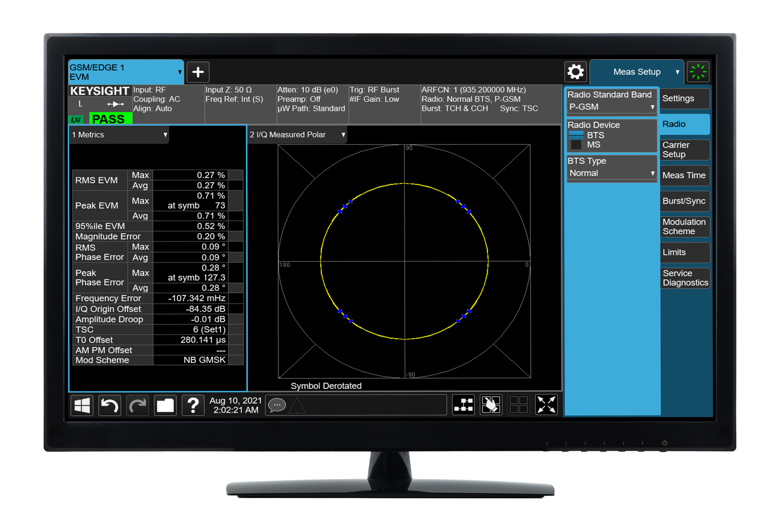This screenshot has height=532, width=782.
Task: Open the BTS Type Normal dropdown
Action: tap(612, 173)
